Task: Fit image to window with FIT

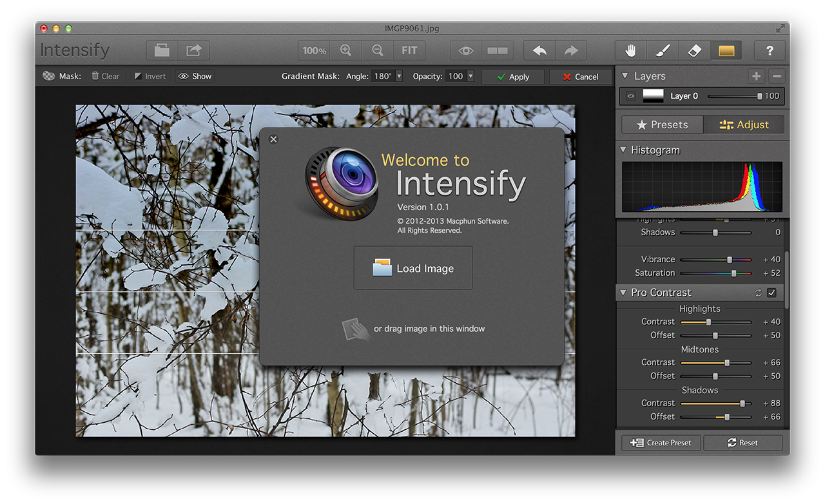Action: click(x=409, y=50)
